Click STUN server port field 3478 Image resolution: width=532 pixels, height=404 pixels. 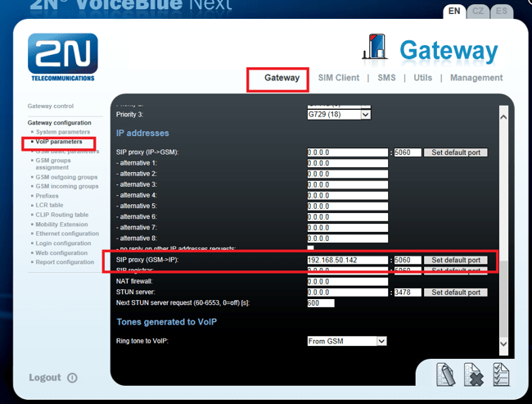click(408, 293)
